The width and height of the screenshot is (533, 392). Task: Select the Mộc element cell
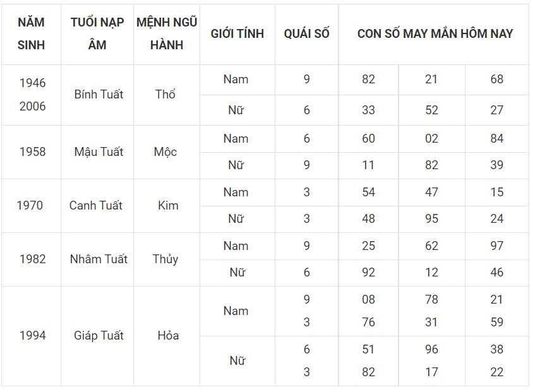click(165, 152)
